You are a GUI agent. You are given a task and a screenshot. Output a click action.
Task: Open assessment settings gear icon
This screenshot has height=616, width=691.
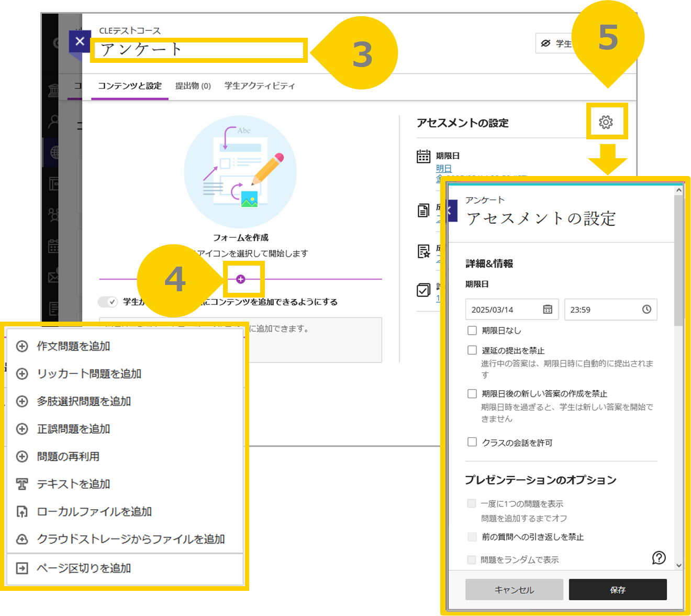click(606, 122)
